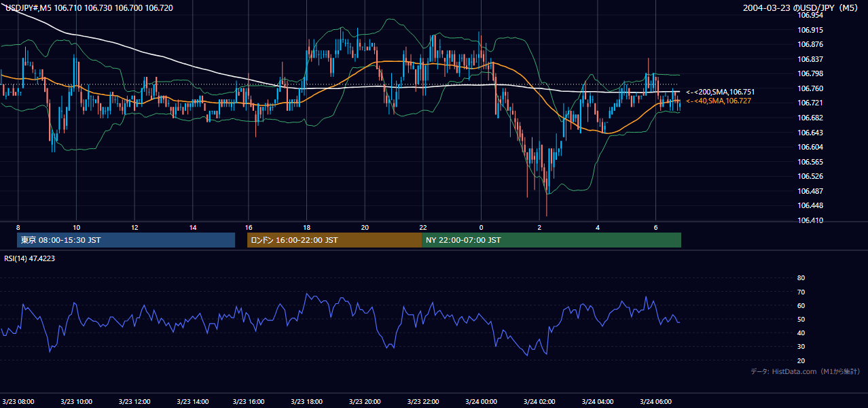This screenshot has height=408, width=868.
Task: Click the RSI axis value 60
Action: click(801, 305)
